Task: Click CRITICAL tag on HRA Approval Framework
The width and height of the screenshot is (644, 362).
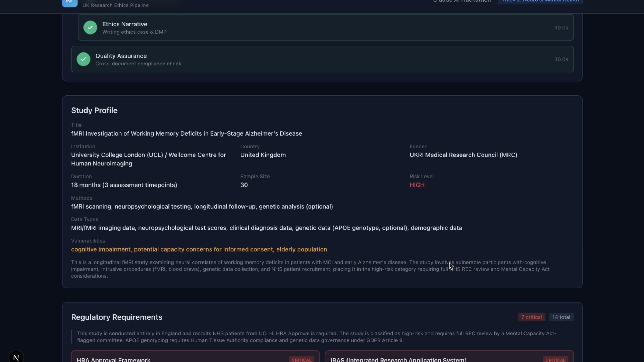Action: [302, 360]
